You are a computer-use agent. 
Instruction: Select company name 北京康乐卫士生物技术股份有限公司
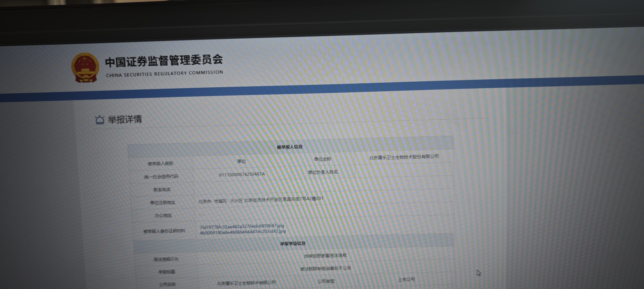pos(404,157)
